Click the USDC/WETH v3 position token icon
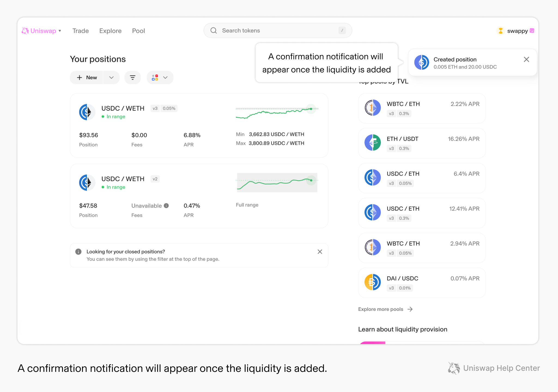 (87, 112)
